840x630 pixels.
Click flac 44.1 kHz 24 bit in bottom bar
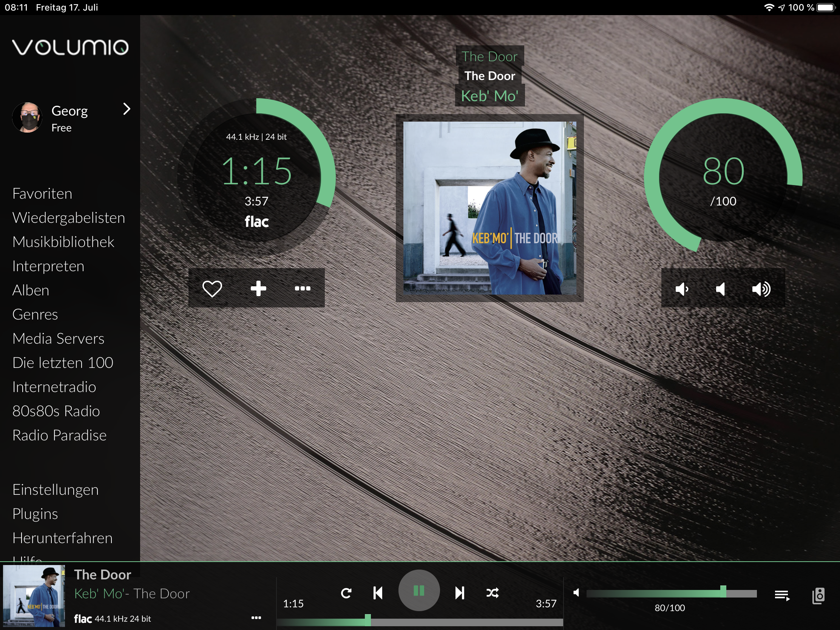[x=113, y=619]
